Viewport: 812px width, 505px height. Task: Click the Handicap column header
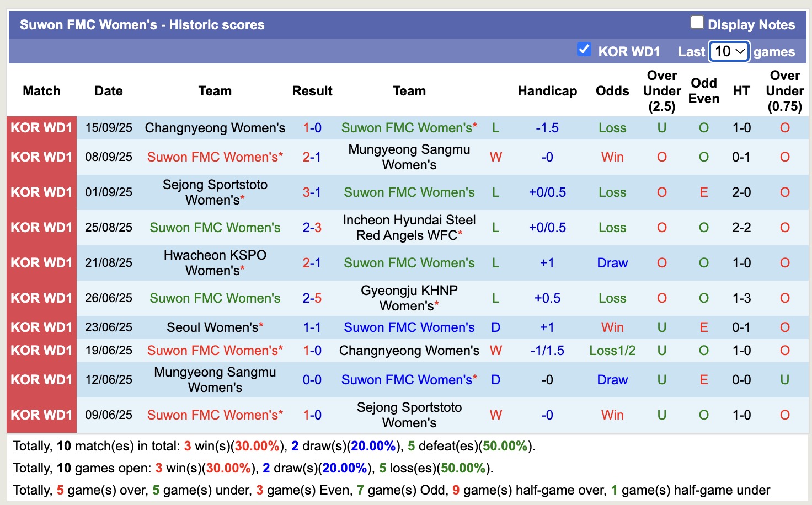547,91
